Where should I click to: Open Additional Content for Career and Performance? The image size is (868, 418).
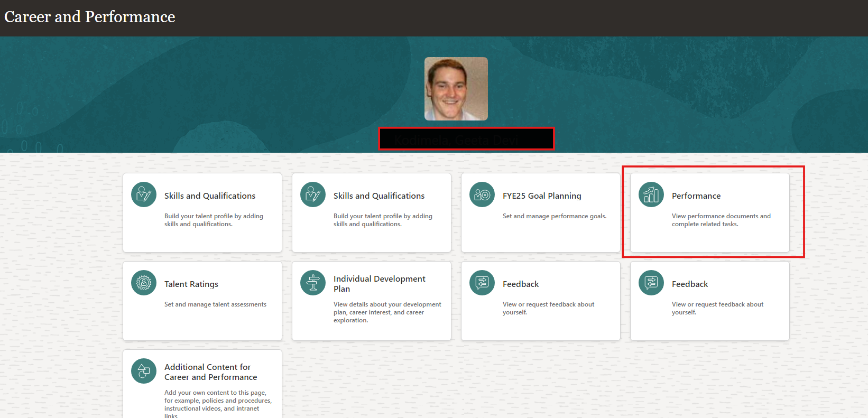[211, 372]
